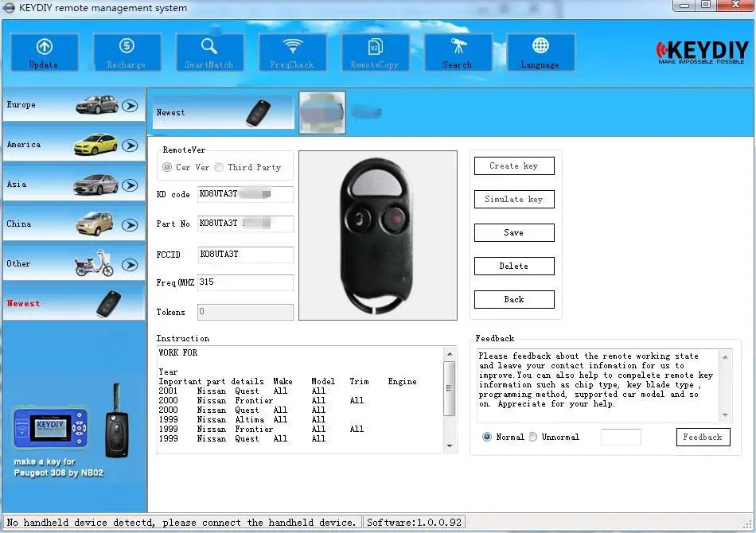Click the Freq (MHz) input field
Image resolution: width=756 pixels, height=533 pixels.
245,282
